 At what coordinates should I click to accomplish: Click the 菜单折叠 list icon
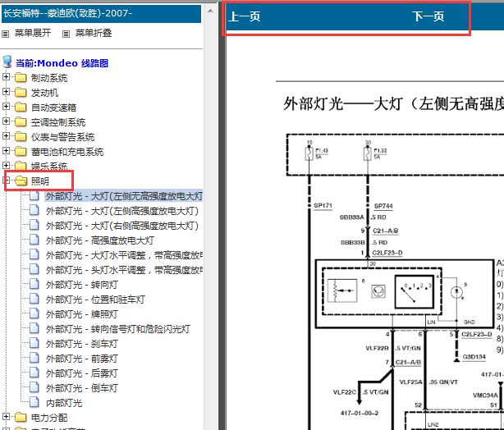[66, 34]
